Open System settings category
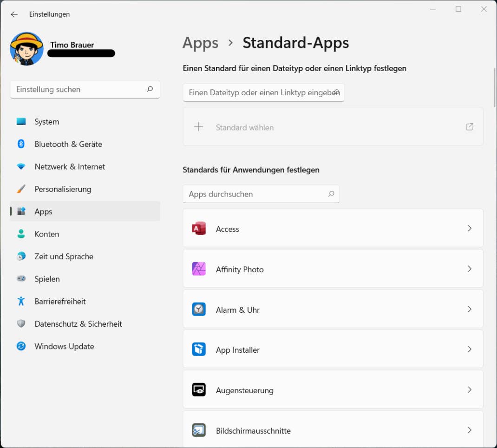The height and width of the screenshot is (448, 497). pos(85,122)
